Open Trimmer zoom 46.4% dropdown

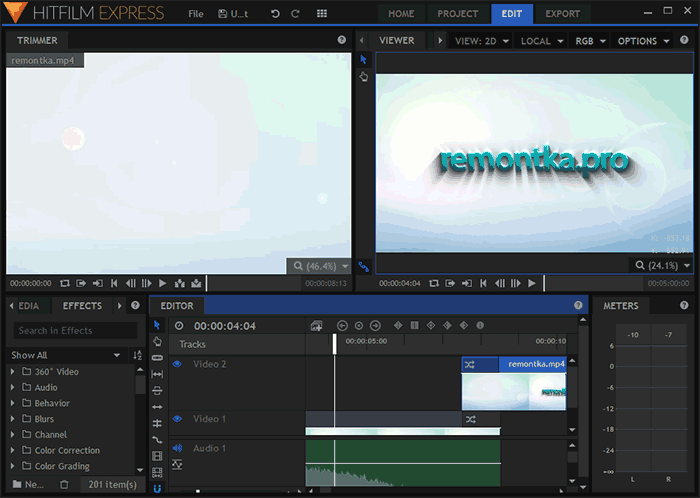tap(321, 266)
